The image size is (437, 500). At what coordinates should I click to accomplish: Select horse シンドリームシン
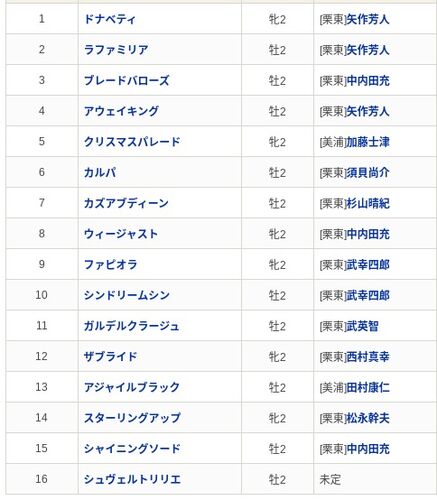tap(127, 295)
